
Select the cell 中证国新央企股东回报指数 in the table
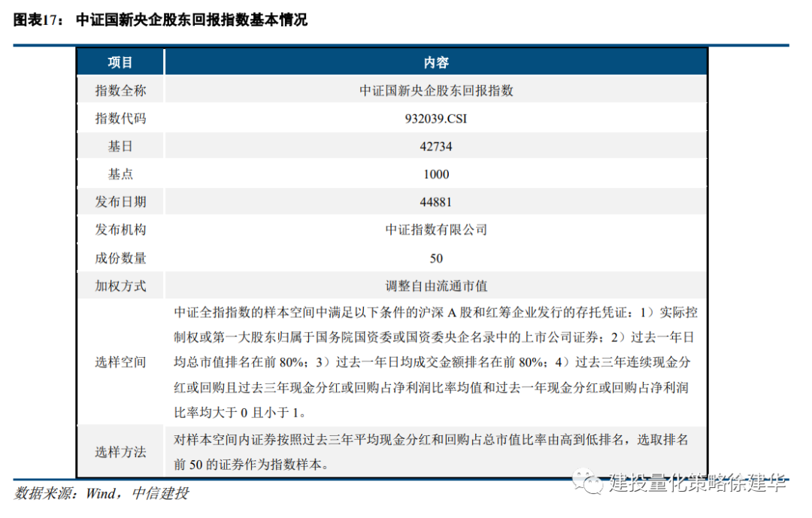click(436, 90)
